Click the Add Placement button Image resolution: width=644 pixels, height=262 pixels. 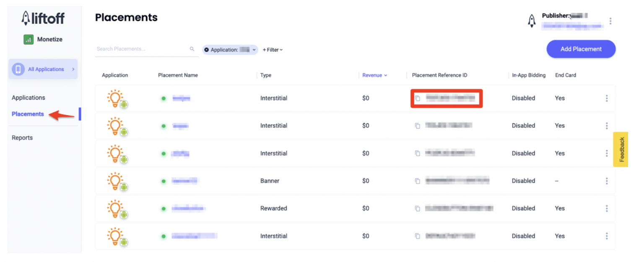[x=581, y=49]
